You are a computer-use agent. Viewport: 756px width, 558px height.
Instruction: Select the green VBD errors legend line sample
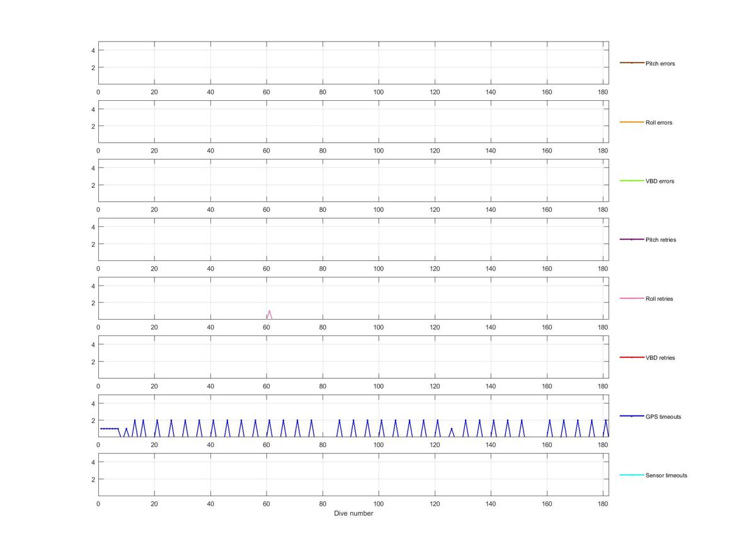coord(632,181)
